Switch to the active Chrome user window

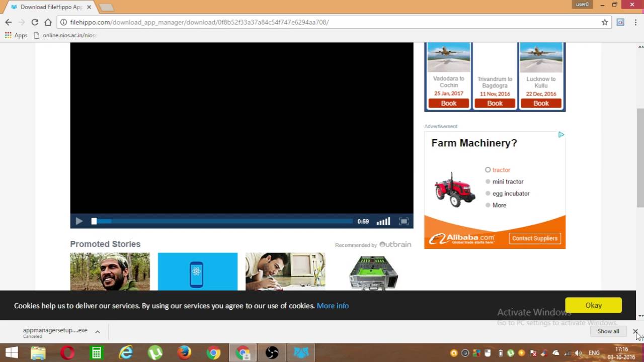click(243, 352)
